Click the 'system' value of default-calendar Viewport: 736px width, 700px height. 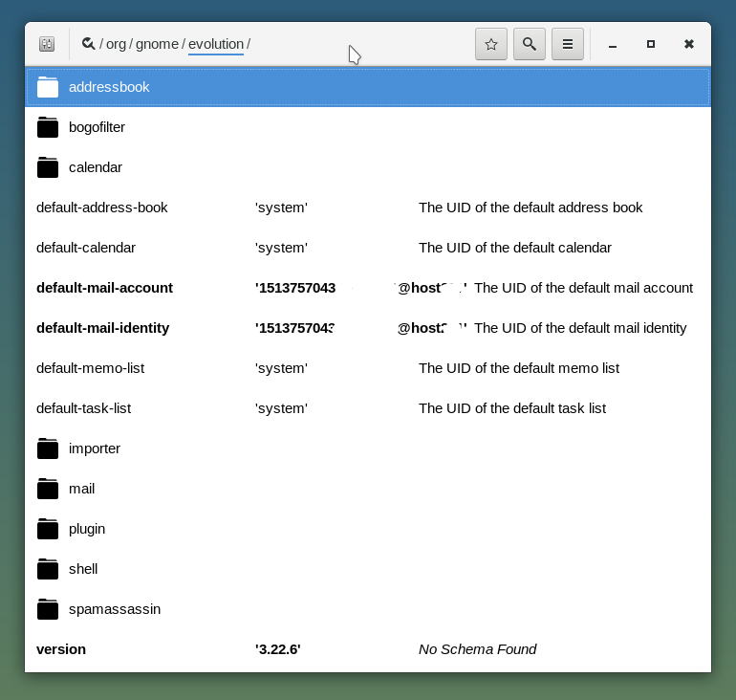click(281, 248)
